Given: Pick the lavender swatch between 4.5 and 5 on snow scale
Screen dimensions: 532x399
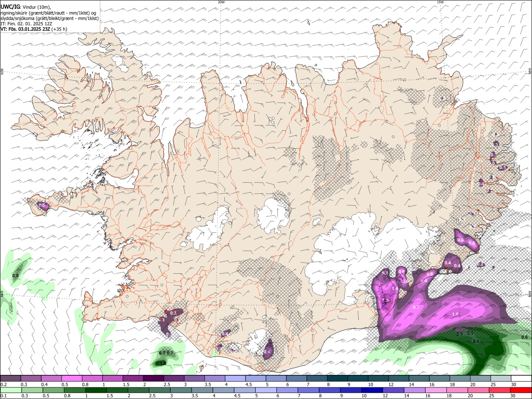Looking at the screenshot, I should pyautogui.click(x=256, y=378).
